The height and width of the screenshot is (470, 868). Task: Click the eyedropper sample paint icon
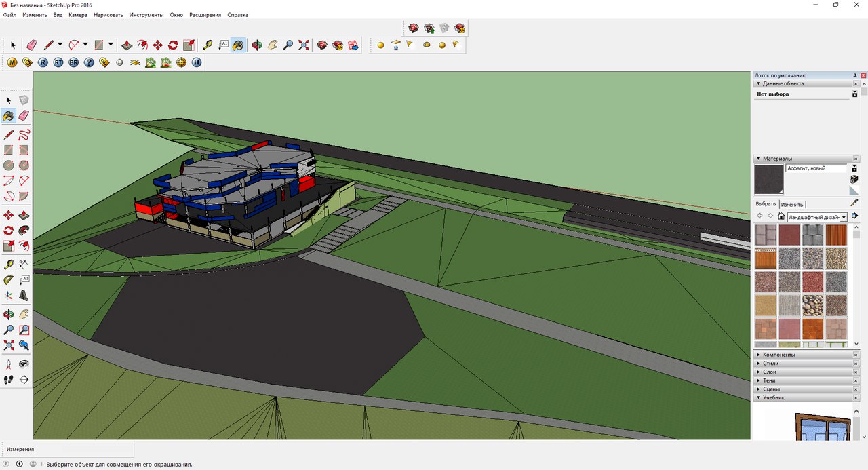(854, 203)
